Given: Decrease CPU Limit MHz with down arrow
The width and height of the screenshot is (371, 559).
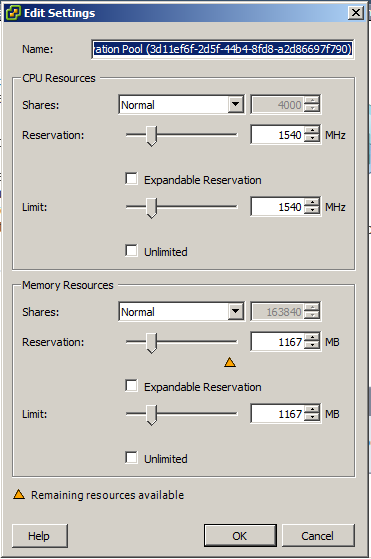Looking at the screenshot, I should tap(313, 211).
